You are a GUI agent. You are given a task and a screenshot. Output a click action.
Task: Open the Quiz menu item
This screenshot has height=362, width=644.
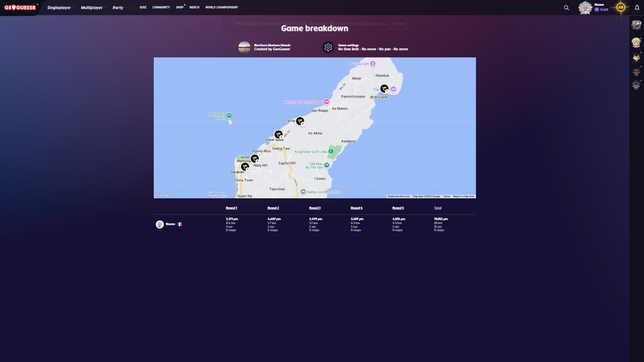143,7
